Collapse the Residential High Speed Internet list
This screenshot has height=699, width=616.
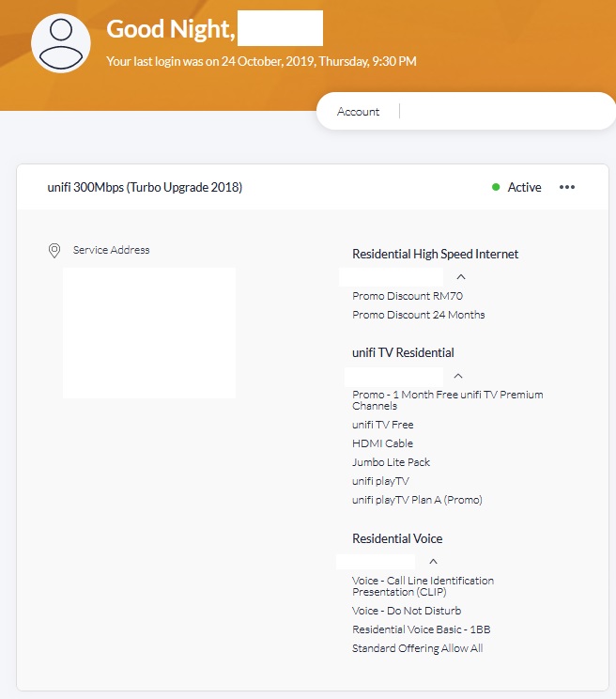click(x=461, y=277)
